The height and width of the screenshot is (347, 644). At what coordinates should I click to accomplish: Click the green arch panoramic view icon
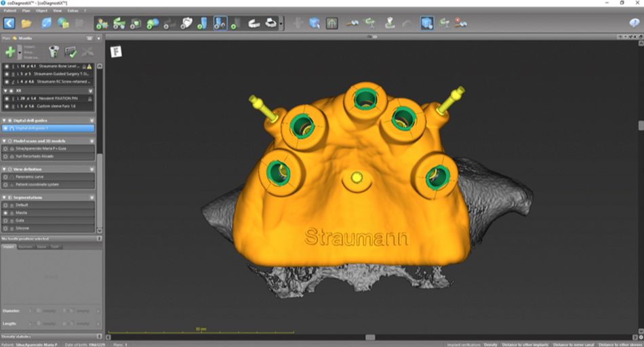click(332, 24)
